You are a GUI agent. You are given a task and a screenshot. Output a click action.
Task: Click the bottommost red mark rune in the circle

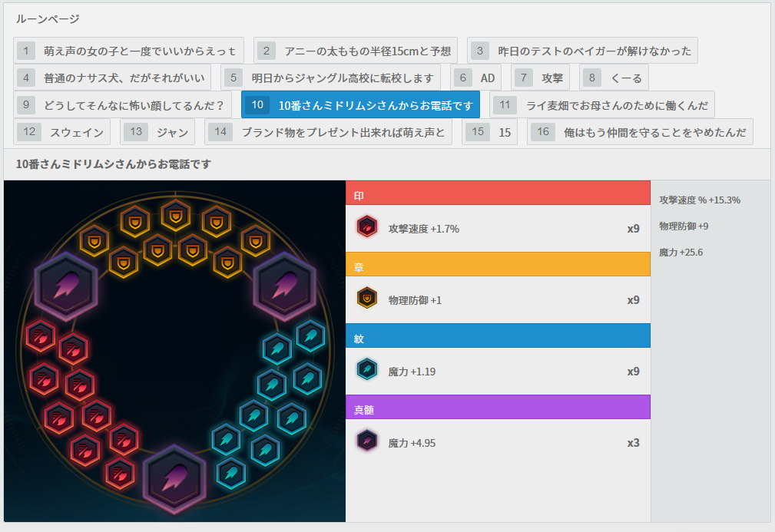[120, 473]
